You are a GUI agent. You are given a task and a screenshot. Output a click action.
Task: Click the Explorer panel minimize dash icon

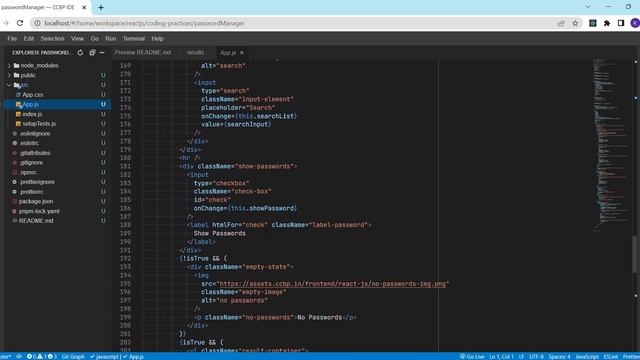[102, 53]
